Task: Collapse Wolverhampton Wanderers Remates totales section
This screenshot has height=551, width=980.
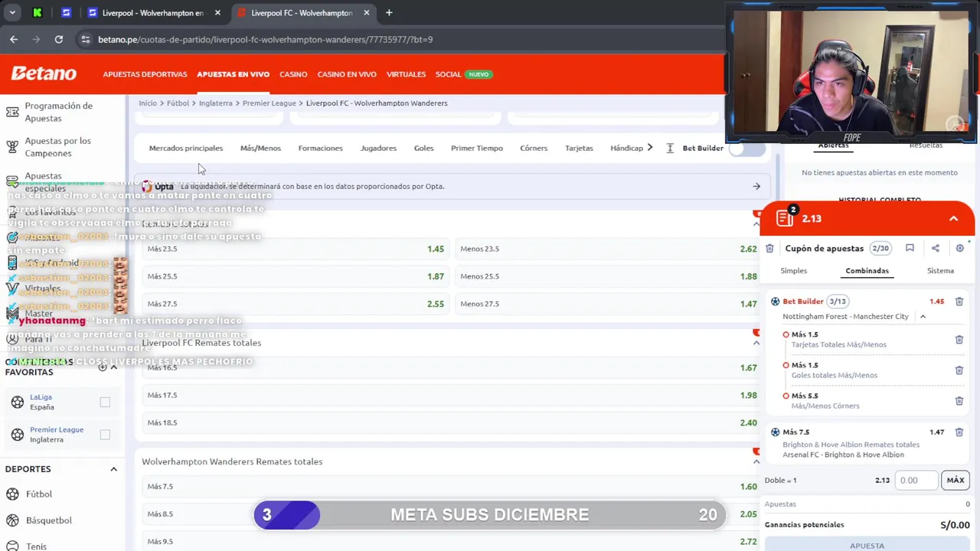Action: (x=756, y=461)
